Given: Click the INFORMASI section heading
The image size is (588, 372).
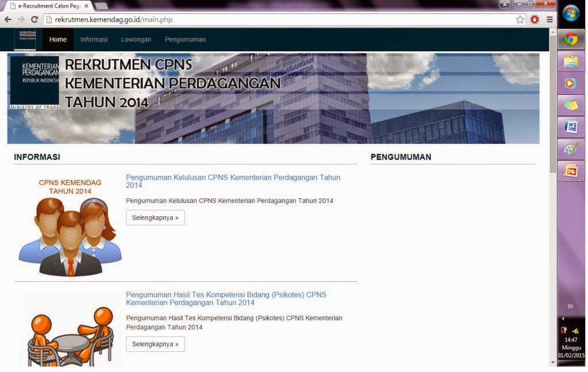Looking at the screenshot, I should point(37,157).
